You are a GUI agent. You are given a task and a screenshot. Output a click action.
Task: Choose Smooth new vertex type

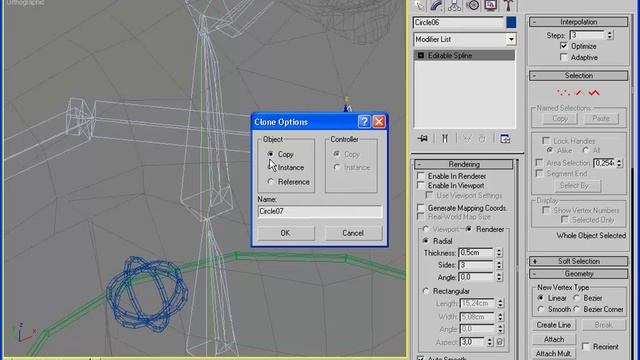coord(541,309)
